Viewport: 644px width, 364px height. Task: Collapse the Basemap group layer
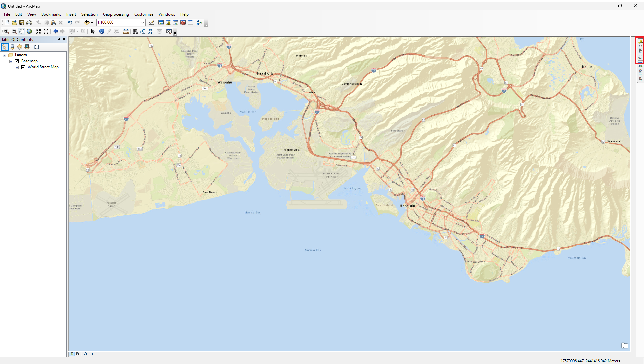(11, 61)
